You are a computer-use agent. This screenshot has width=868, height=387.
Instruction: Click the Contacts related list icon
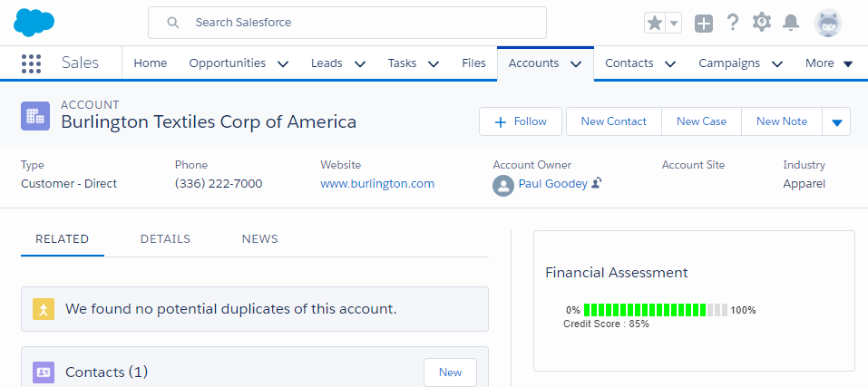coord(44,372)
